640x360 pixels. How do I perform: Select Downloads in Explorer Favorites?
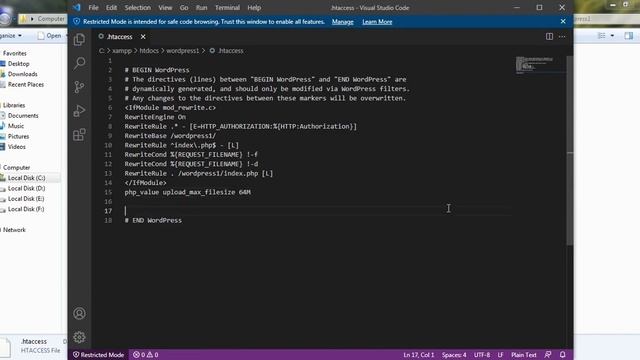point(22,74)
